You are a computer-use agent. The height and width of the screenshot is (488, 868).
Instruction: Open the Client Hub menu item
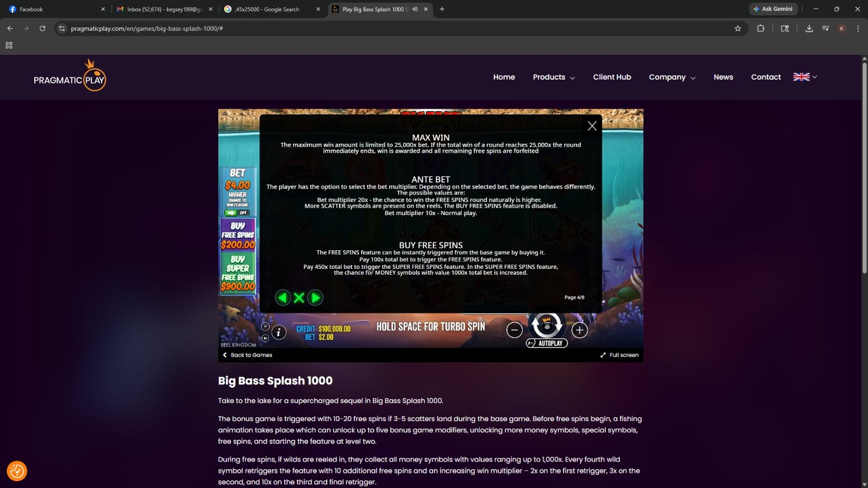(x=612, y=77)
